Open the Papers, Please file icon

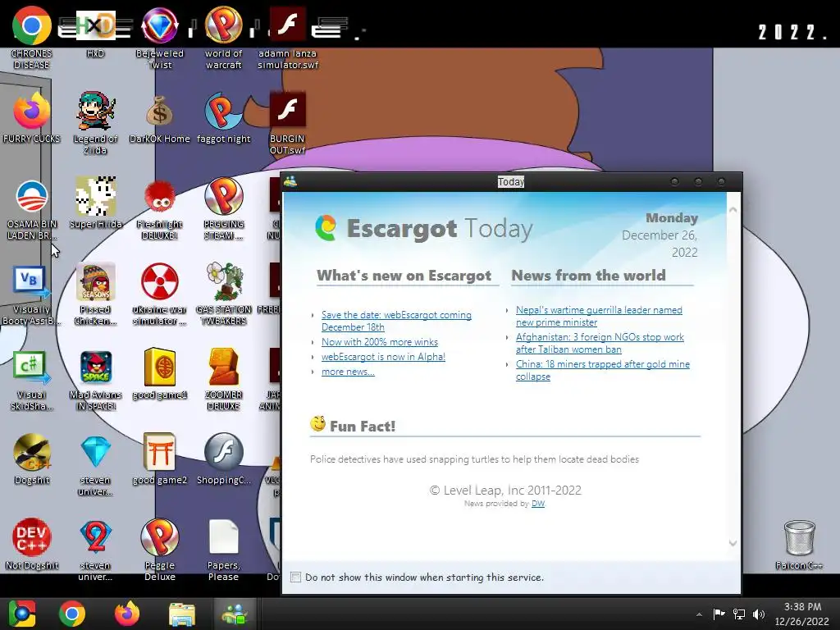pos(223,537)
